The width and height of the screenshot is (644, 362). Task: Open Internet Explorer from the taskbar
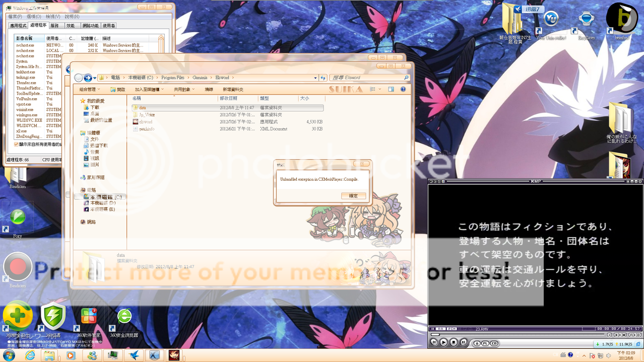click(30, 355)
